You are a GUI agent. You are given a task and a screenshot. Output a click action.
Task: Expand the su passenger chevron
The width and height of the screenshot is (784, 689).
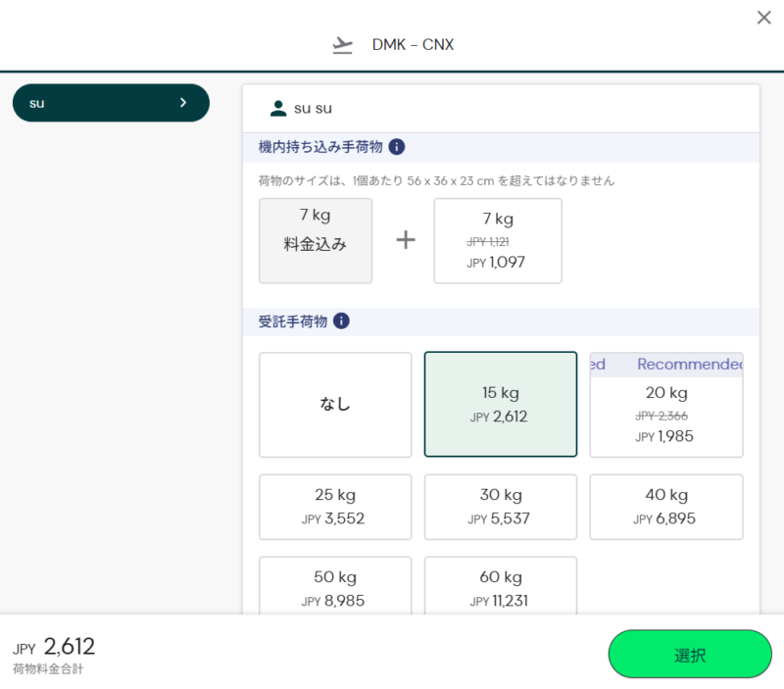point(183,103)
